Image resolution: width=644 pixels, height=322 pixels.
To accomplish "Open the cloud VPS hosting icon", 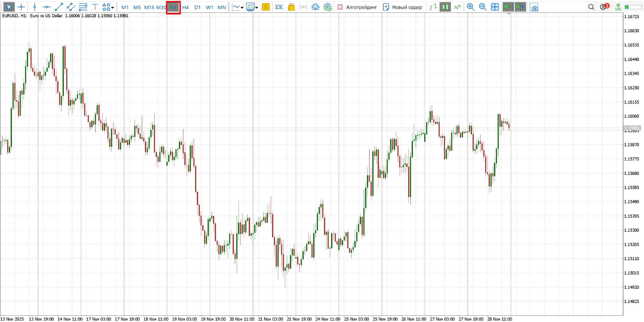I will 315,7.
